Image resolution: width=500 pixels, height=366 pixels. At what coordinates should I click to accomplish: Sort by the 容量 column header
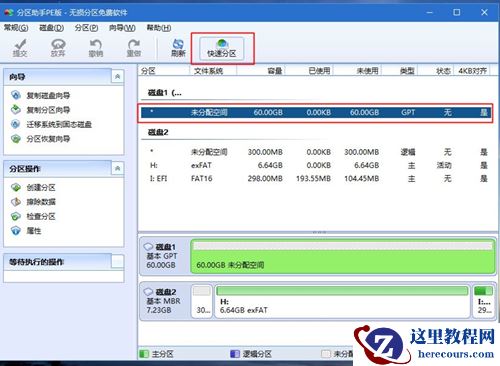point(261,71)
